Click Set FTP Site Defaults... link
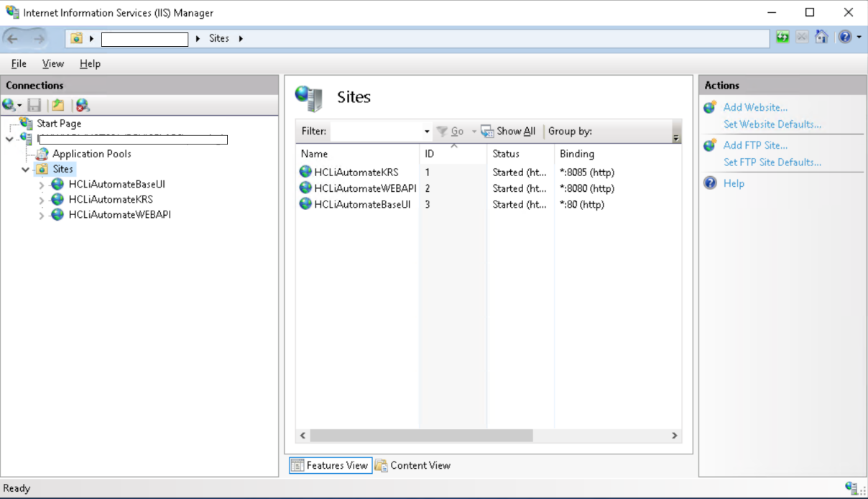The height and width of the screenshot is (499, 868). [772, 162]
